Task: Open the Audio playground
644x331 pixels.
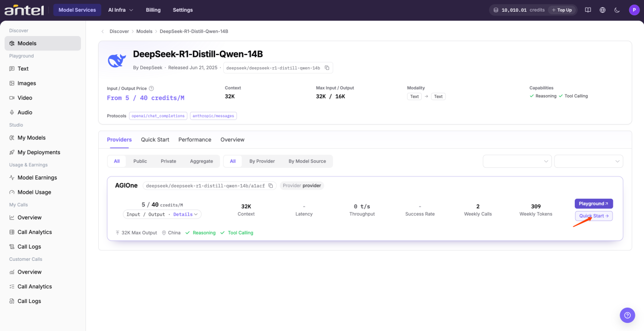Action: coord(43,112)
